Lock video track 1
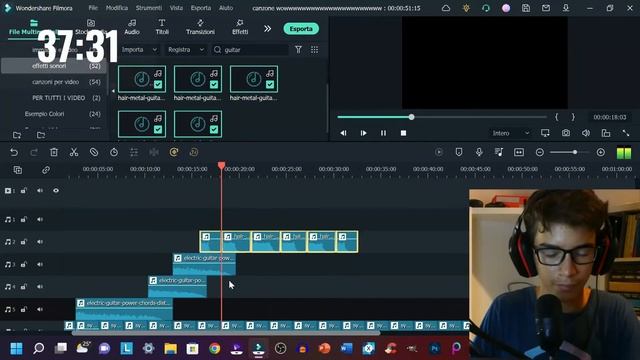 (24, 191)
